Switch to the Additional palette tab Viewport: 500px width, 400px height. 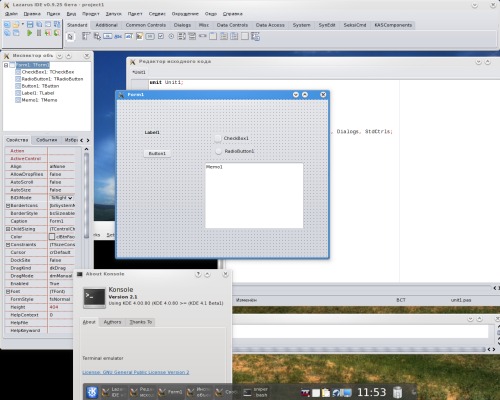(x=106, y=25)
